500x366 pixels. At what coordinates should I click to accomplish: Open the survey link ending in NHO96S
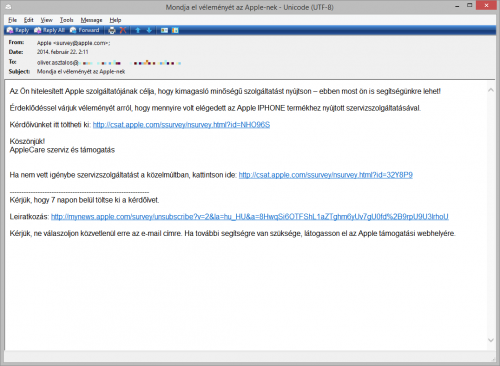181,125
